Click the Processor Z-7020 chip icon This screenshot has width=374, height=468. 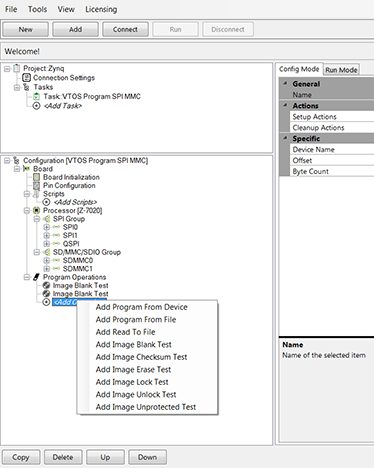coord(36,211)
